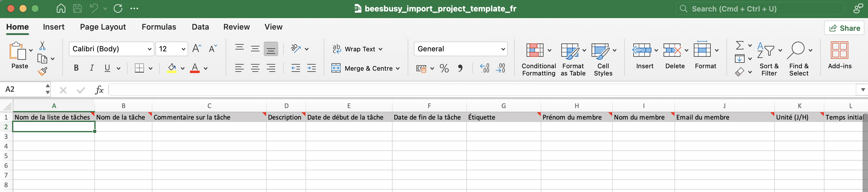Screen dimensions: 868x192
Task: Switch to the Data tab
Action: [200, 27]
